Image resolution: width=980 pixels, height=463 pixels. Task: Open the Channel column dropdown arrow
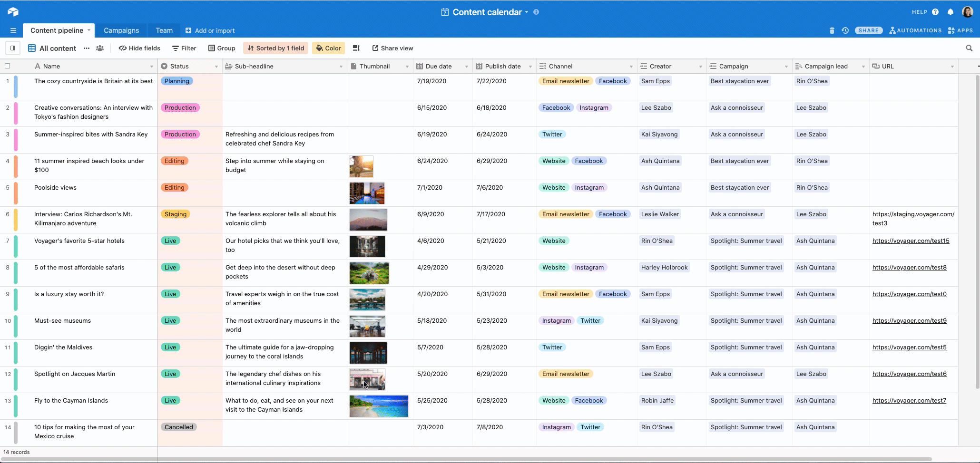click(x=631, y=67)
